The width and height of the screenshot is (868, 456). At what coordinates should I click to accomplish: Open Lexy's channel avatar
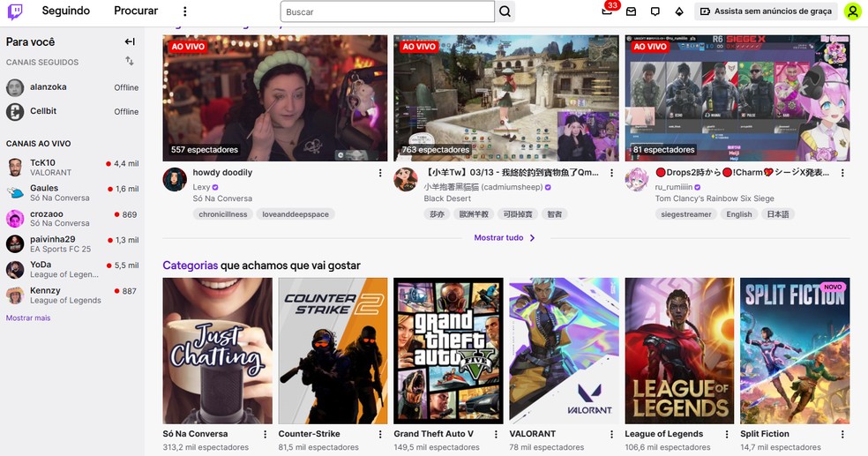click(175, 179)
